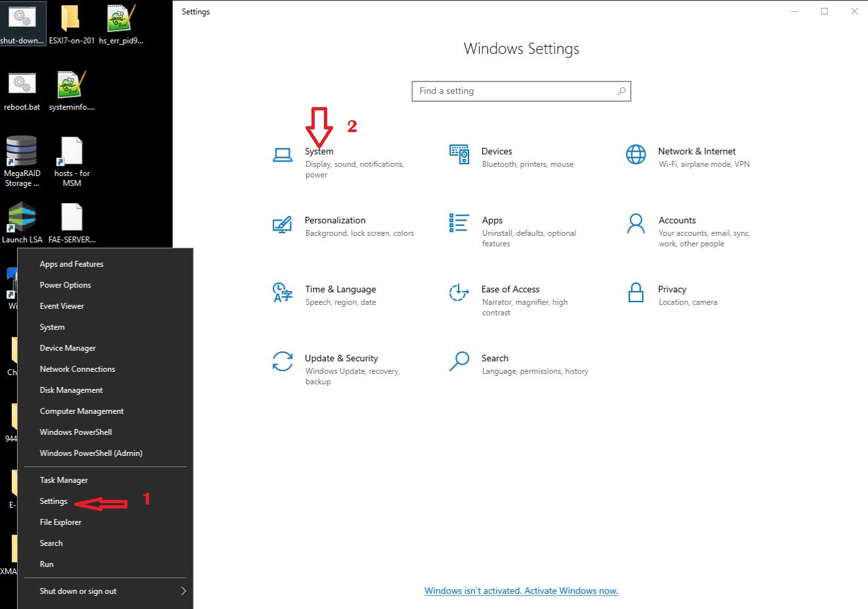
Task: Select the FAE-SERVER file icon
Action: pos(71,217)
